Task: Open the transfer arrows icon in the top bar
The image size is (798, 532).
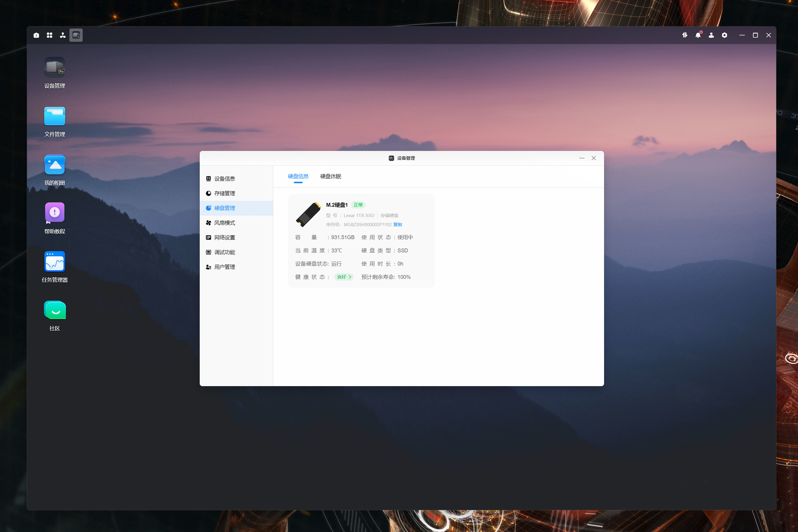Action: [685, 35]
